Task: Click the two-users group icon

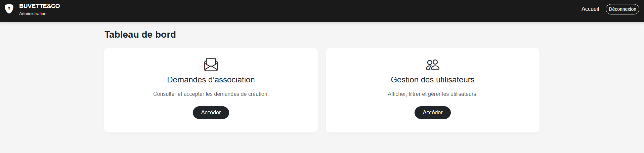Action: click(432, 65)
